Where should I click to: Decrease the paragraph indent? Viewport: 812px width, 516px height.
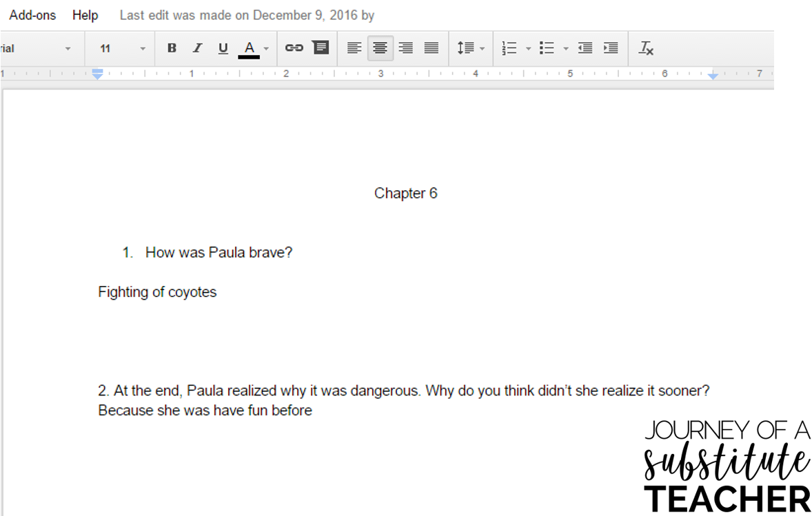(x=585, y=48)
